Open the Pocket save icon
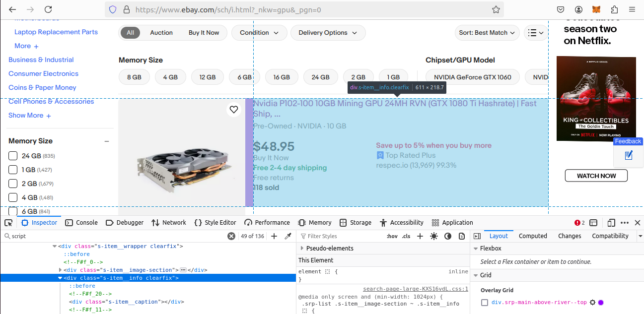This screenshot has width=644, height=314. (560, 9)
